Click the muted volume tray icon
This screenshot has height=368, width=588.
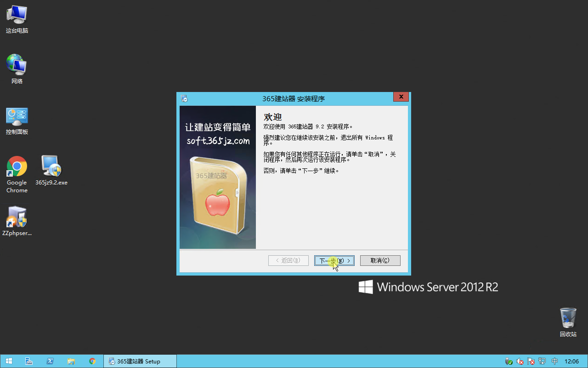click(520, 362)
